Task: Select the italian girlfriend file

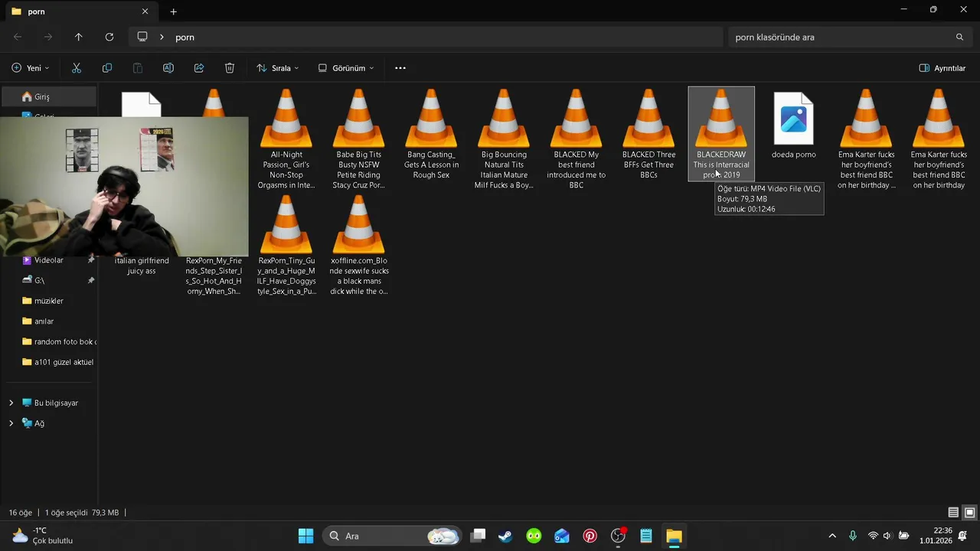Action: (142, 266)
